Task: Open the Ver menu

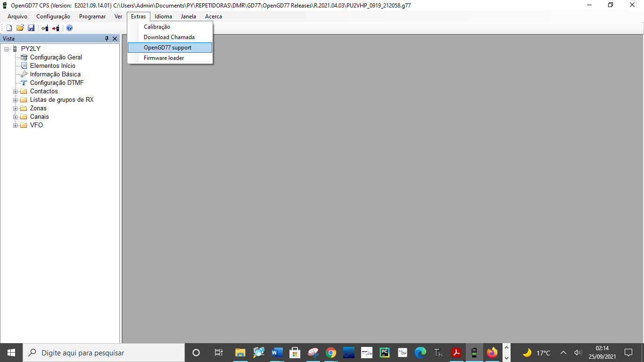Action: coord(118,16)
